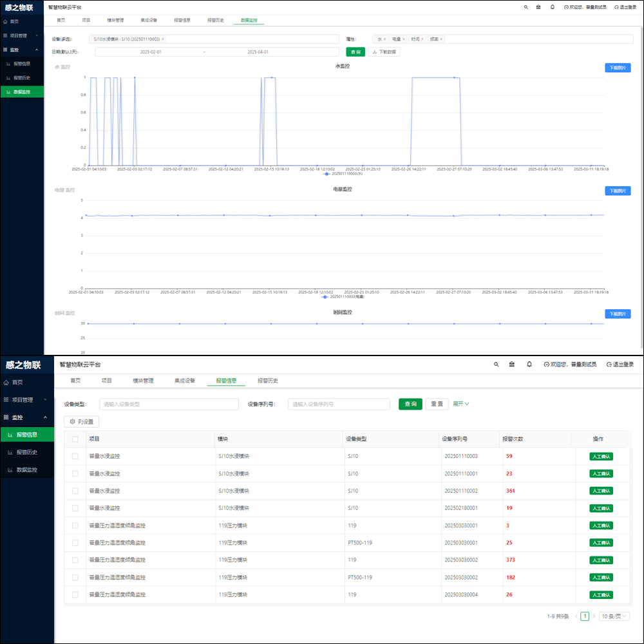Image resolution: width=644 pixels, height=644 pixels.
Task: Open the 设备(多选) device selector
Action: (x=251, y=39)
